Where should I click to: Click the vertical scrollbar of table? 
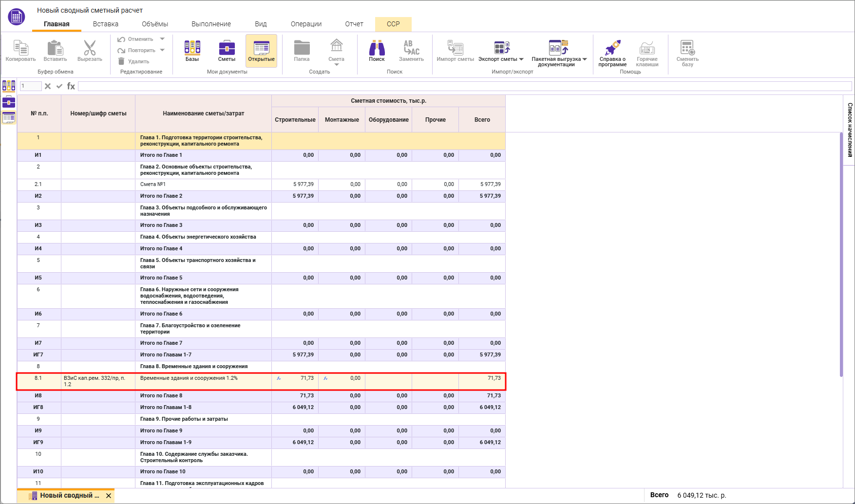[x=841, y=253]
